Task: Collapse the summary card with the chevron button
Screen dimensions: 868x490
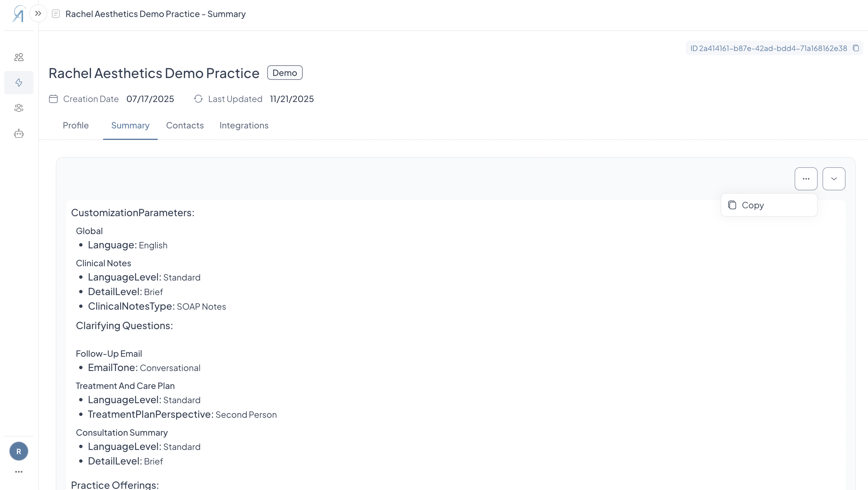Action: (x=834, y=179)
